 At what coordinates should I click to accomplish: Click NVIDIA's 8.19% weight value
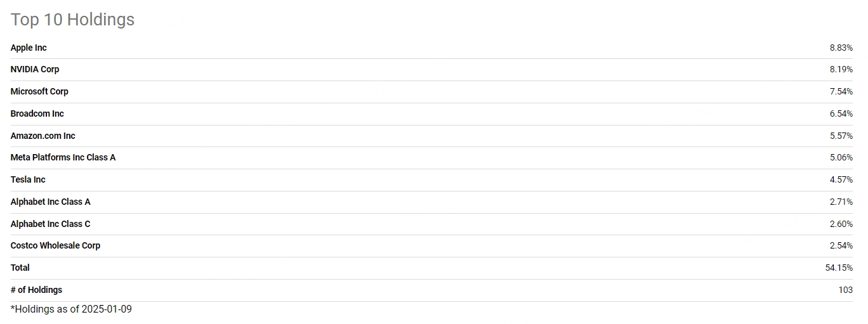841,69
